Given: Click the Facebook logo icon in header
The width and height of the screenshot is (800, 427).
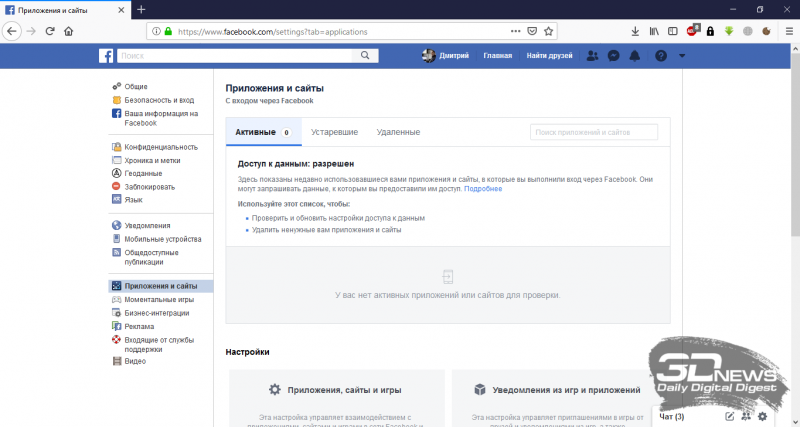Looking at the screenshot, I should [106, 56].
